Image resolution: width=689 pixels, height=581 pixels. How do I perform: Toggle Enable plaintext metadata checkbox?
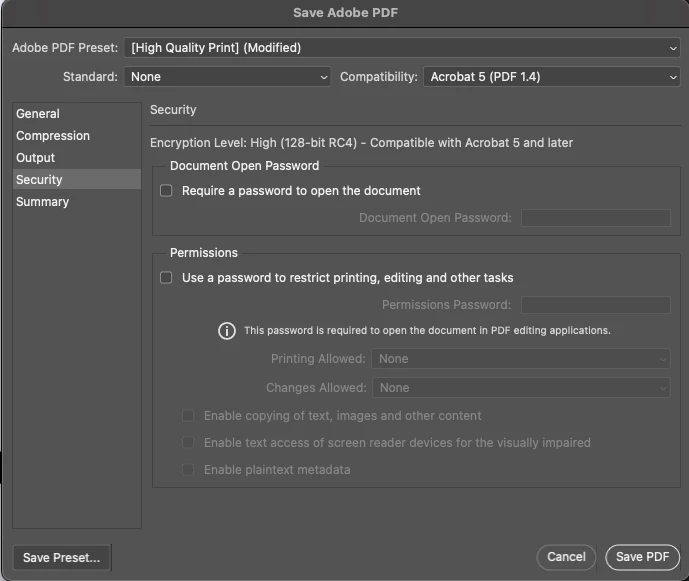(x=188, y=470)
